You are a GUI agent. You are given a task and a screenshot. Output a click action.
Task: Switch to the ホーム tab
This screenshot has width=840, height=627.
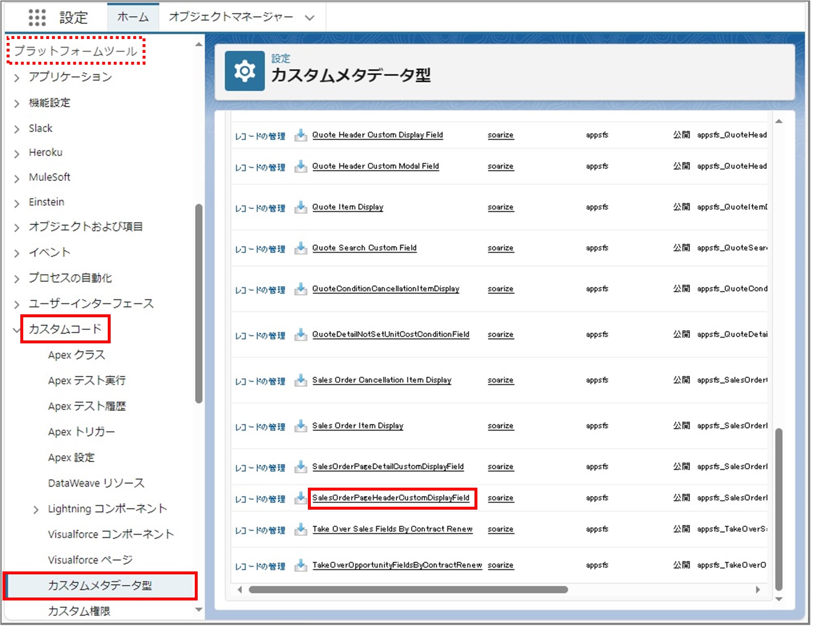(133, 17)
